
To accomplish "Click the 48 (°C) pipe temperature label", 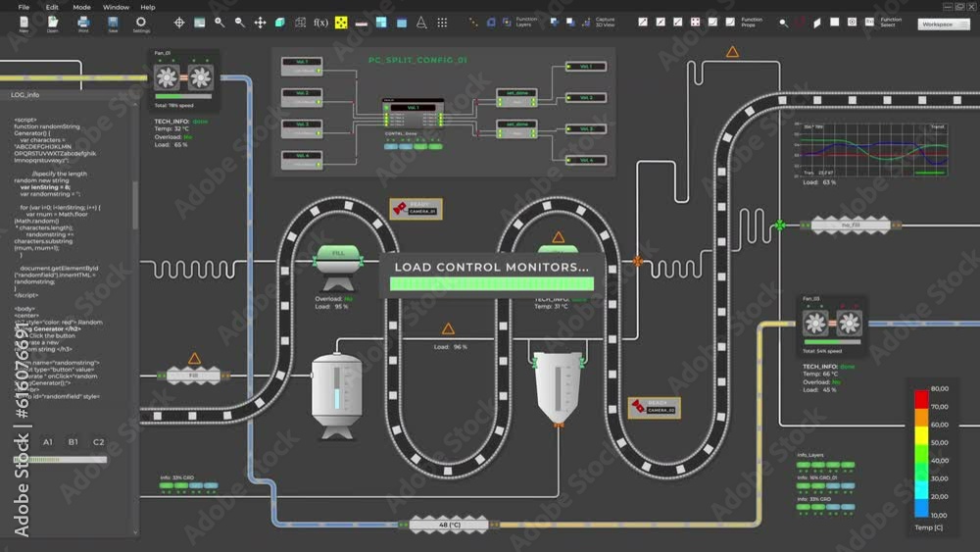I will pos(449,525).
